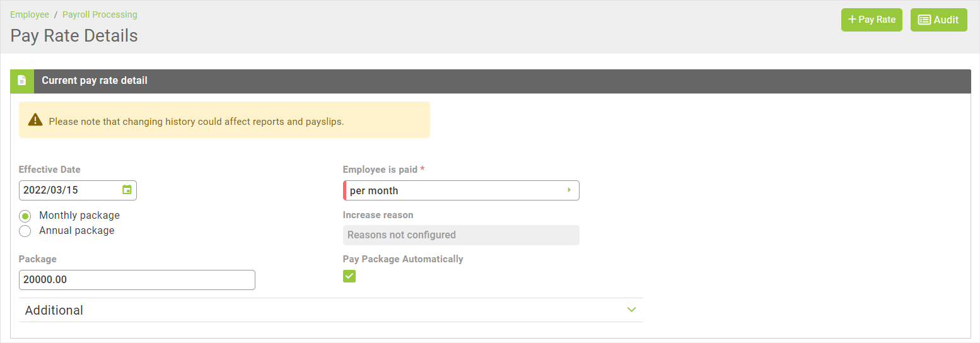Click the Pay Rate Details page title
This screenshot has width=980, height=343.
74,36
